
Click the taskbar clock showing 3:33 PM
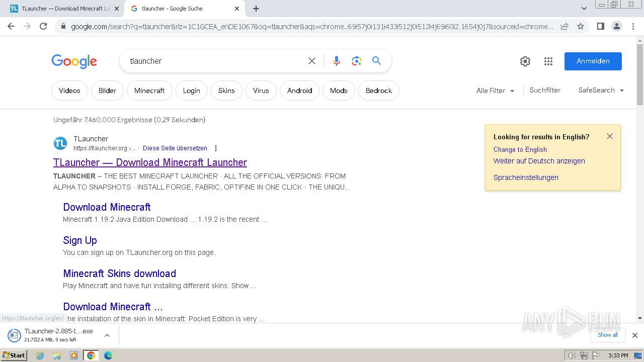(618, 355)
